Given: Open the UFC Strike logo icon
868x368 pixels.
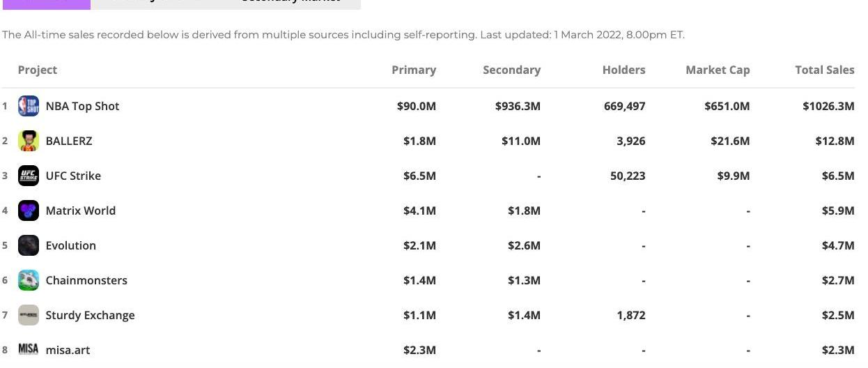Looking at the screenshot, I should [29, 176].
